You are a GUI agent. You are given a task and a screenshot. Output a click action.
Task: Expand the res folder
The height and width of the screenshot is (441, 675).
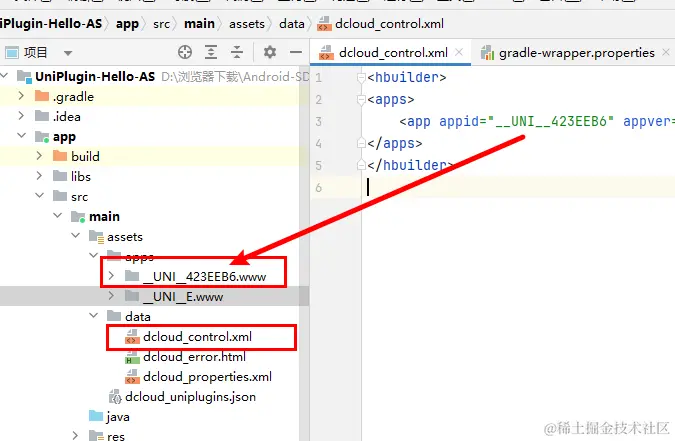click(75, 435)
